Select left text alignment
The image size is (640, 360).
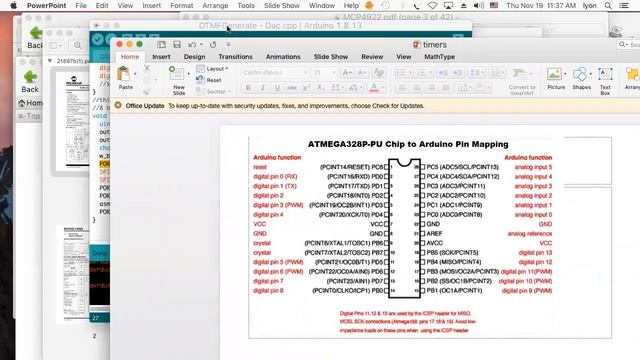click(402, 87)
